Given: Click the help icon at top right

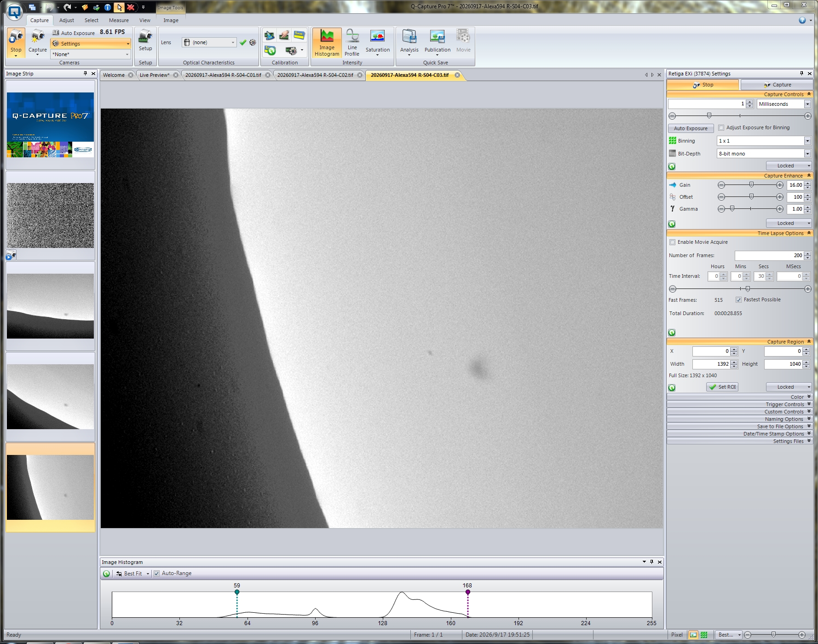Looking at the screenshot, I should coord(802,20).
